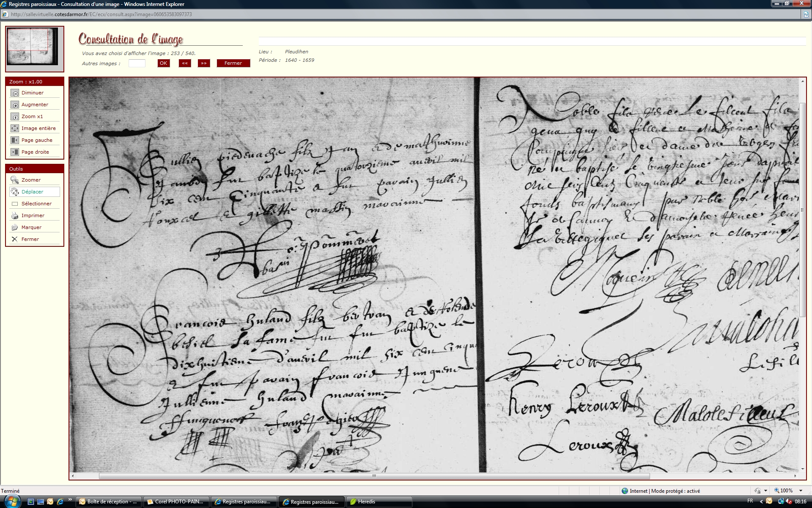
Task: Reset view with Zoom x1 icon
Action: click(x=15, y=116)
